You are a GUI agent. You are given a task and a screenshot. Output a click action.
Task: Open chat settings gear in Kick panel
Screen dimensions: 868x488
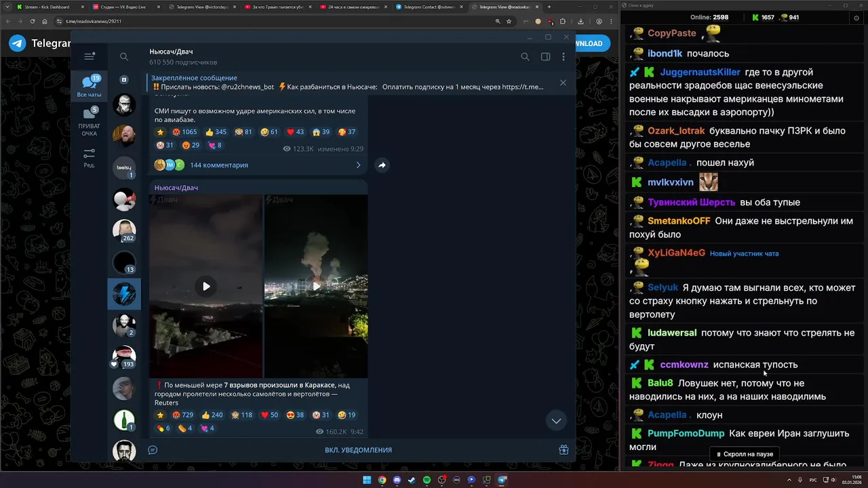coord(856,18)
